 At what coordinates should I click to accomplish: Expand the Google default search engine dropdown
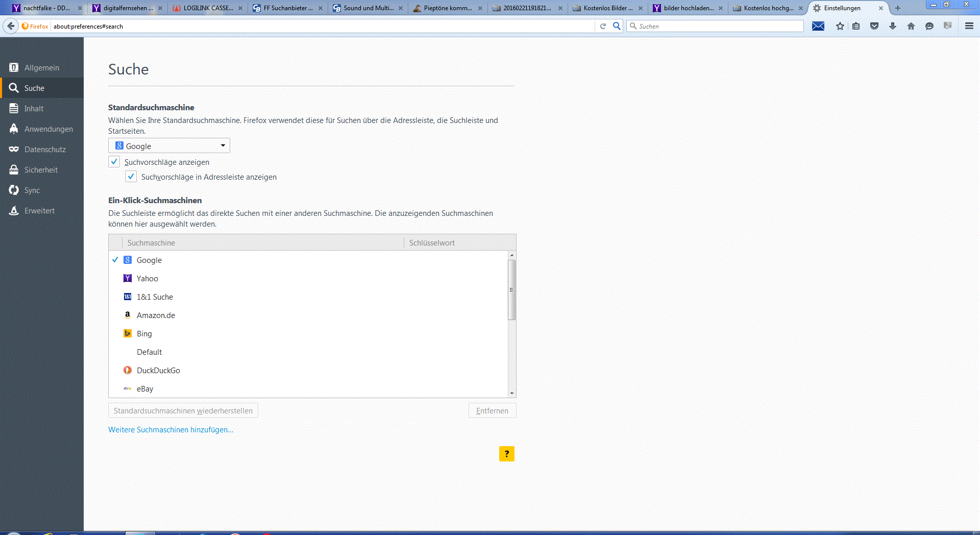click(x=169, y=145)
